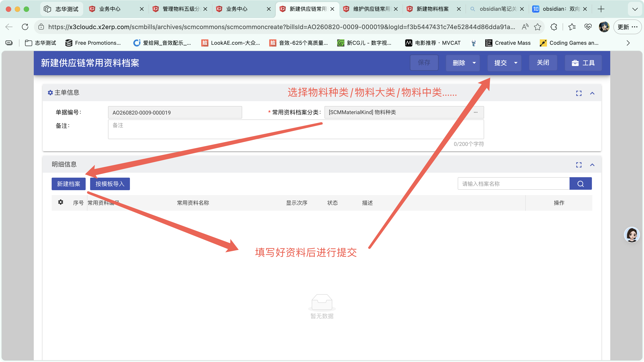
Task: Click the 常用资料名称 column header
Action: 193,203
